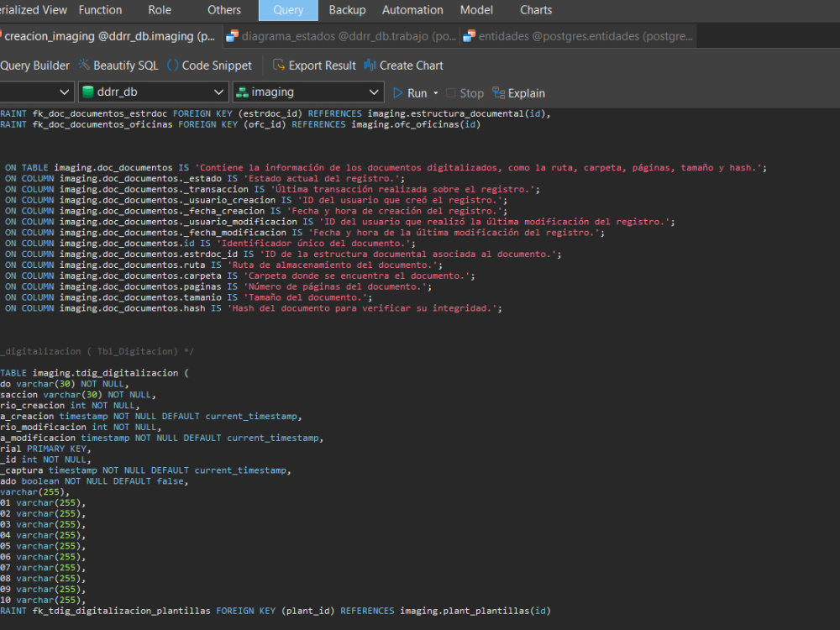Switch to diagrama_estados query tab

(341, 36)
